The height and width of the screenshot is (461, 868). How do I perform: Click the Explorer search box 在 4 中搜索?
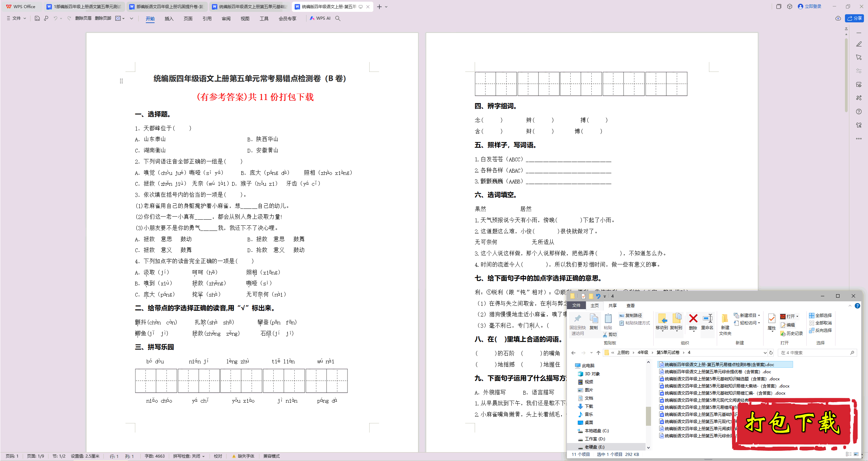pos(817,353)
